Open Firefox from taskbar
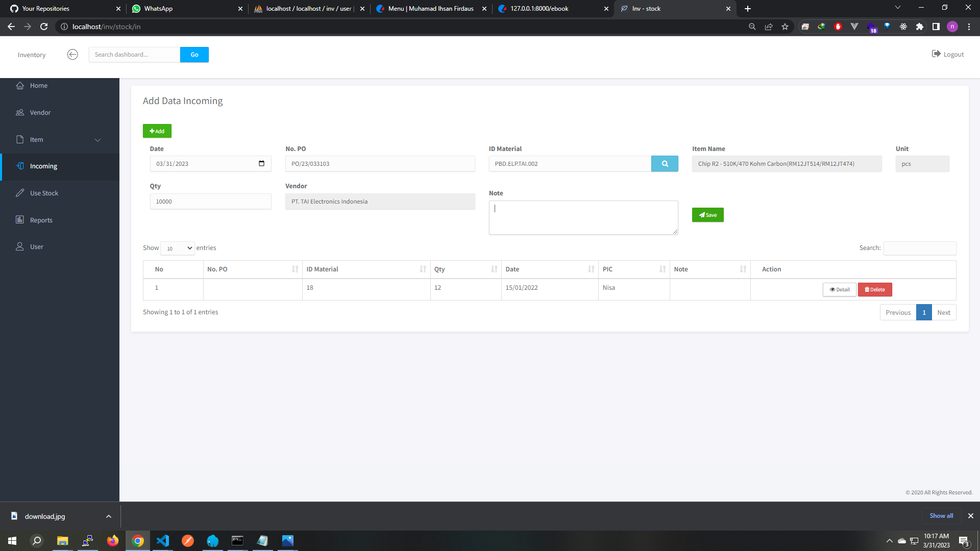 point(113,541)
